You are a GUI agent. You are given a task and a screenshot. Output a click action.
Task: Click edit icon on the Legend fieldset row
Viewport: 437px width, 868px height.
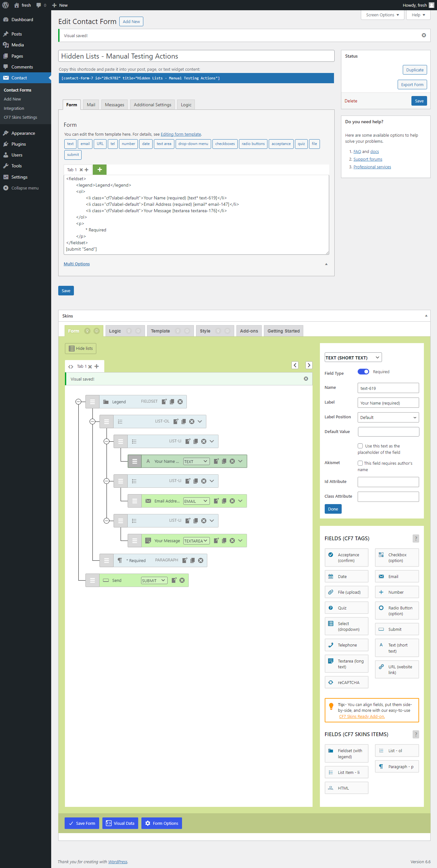point(164,401)
